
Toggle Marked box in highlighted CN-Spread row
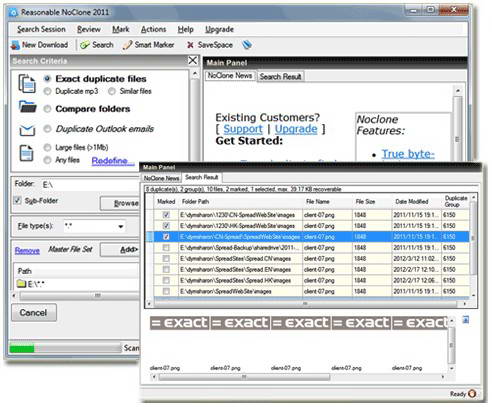tap(166, 237)
